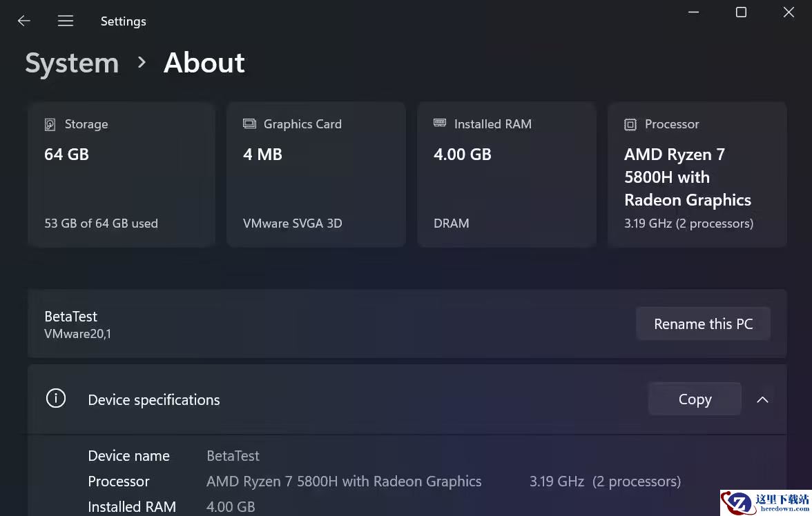
Task: Go back with the arrow icon
Action: (23, 21)
